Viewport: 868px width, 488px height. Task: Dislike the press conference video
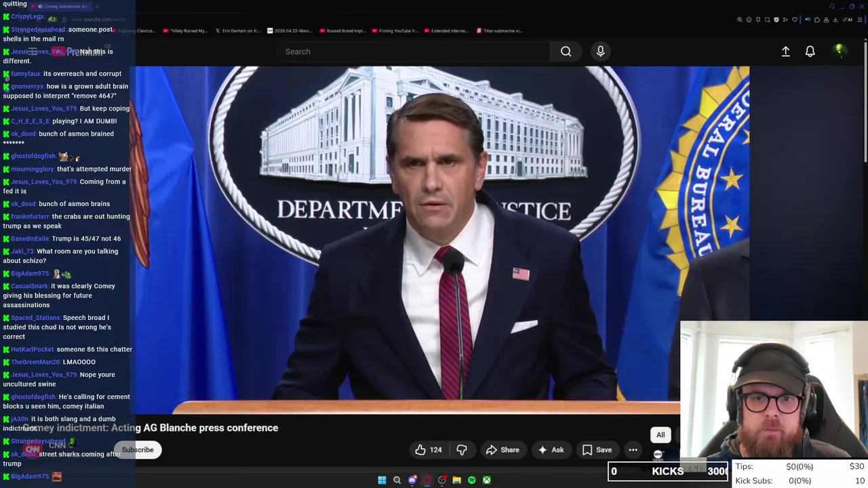(x=462, y=450)
